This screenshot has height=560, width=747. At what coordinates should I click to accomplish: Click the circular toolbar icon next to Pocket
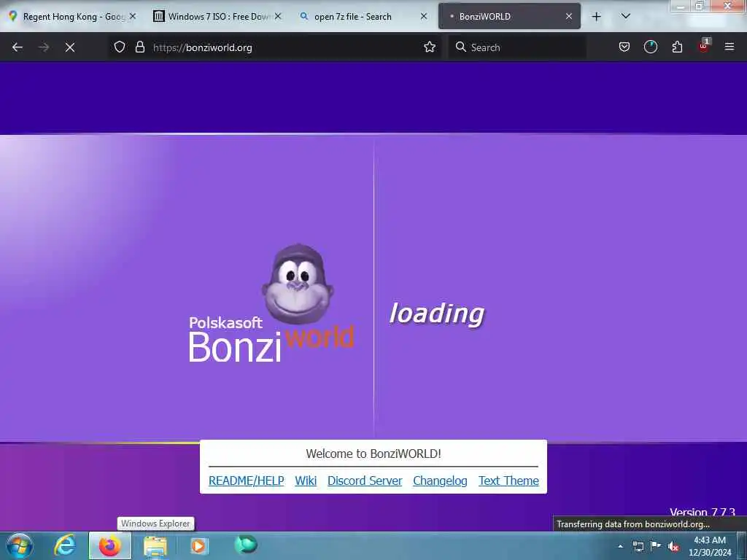pyautogui.click(x=650, y=47)
